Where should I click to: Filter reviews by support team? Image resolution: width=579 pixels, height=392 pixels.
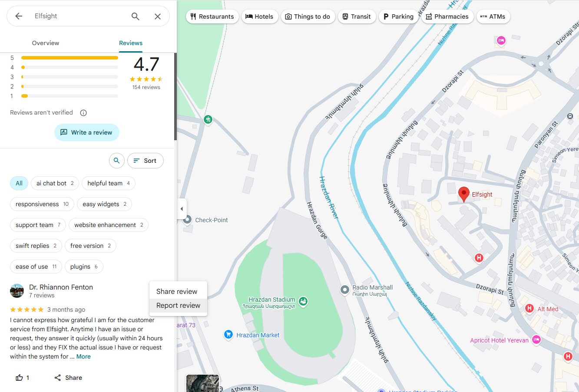(38, 225)
